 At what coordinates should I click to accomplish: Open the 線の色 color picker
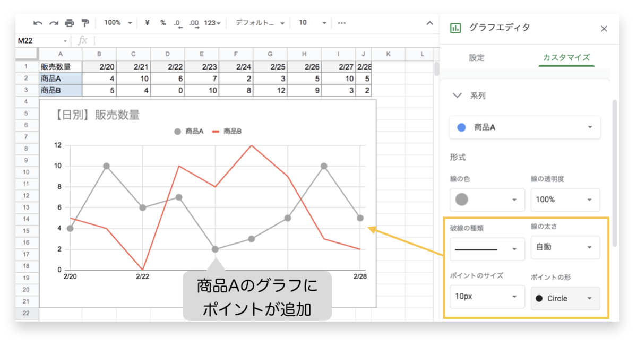[x=487, y=200]
